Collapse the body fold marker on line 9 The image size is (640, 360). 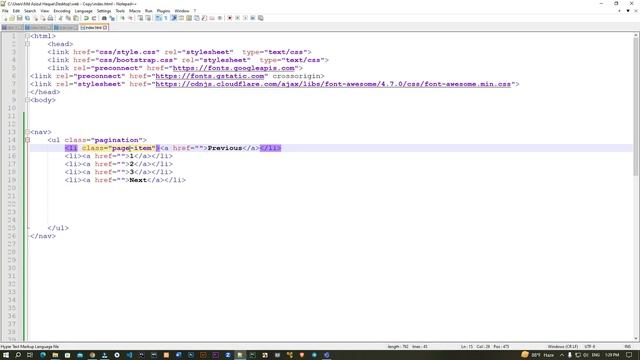click(27, 100)
